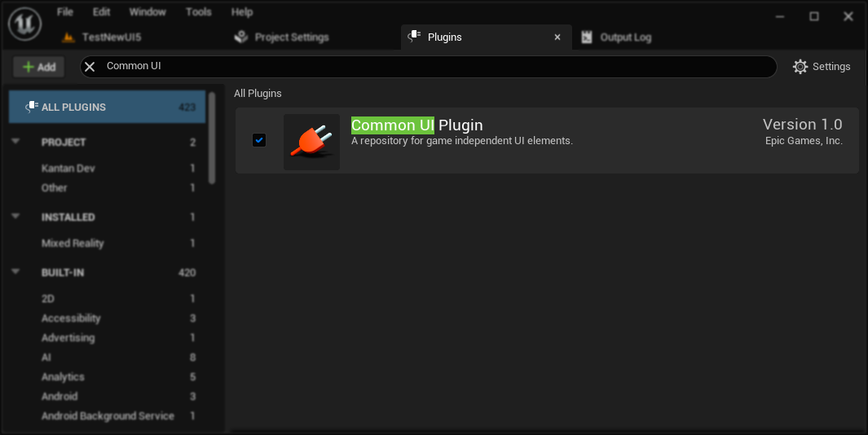
Task: Disable the Common UI Plugin checkbox
Action: tap(259, 140)
